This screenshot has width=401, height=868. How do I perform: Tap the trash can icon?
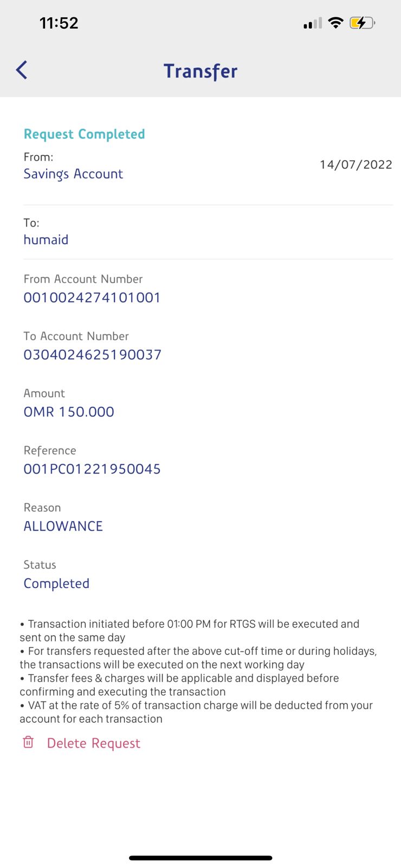point(28,742)
